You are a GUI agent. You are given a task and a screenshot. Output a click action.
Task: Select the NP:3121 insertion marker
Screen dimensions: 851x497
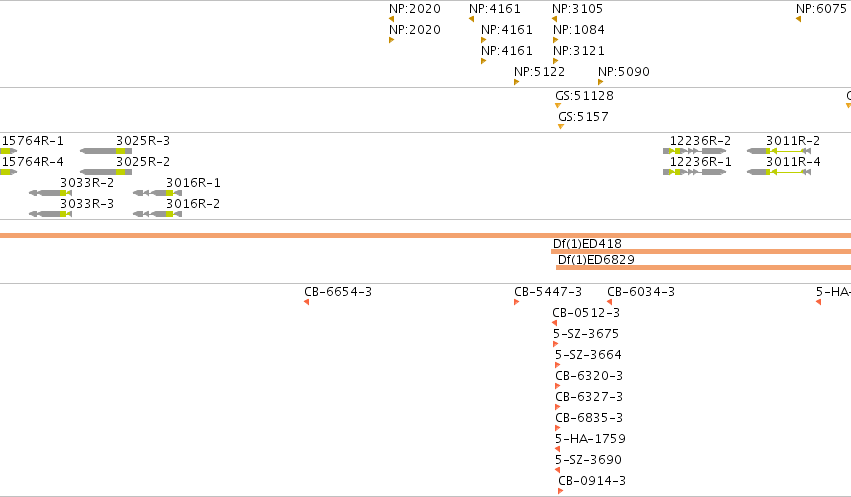click(x=556, y=61)
